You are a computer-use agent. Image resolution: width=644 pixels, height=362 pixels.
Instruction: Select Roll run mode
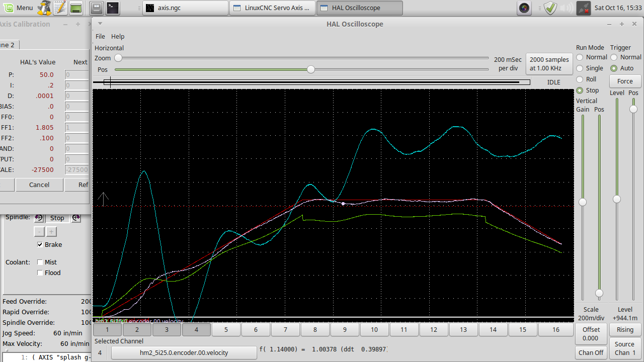580,79
